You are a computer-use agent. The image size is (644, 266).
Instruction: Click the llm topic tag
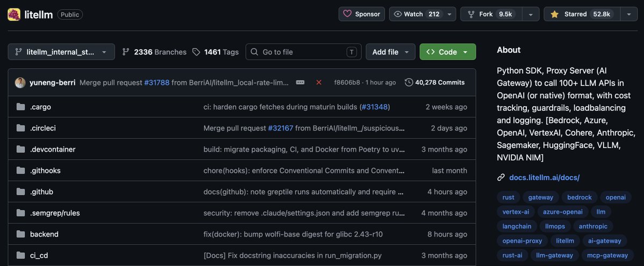pos(601,212)
